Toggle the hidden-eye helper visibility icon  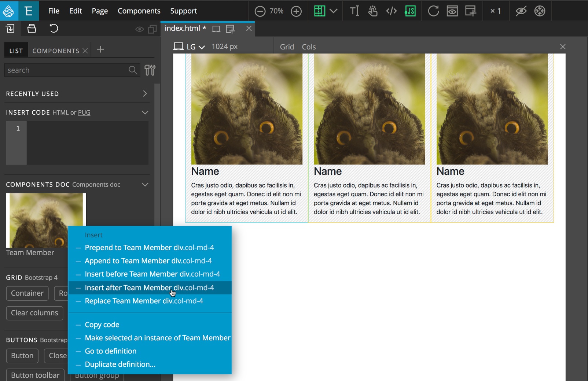[x=521, y=11]
